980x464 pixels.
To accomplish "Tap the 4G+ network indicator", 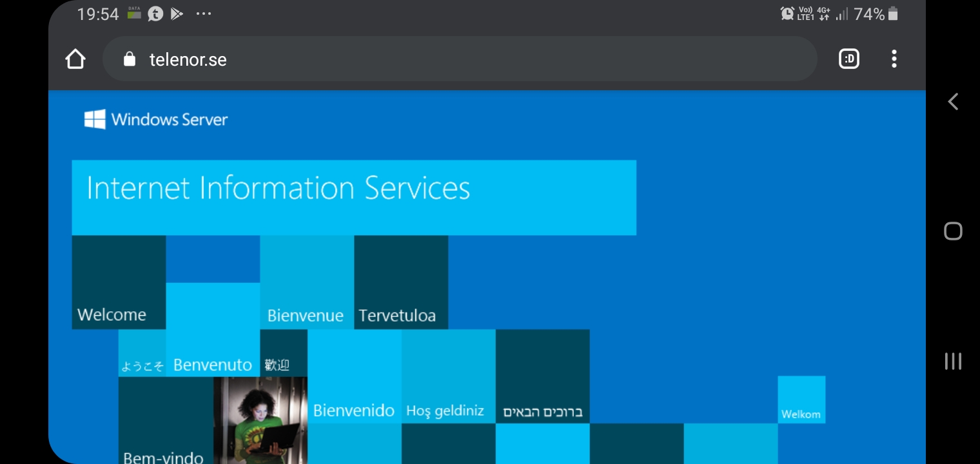I will coord(823,14).
